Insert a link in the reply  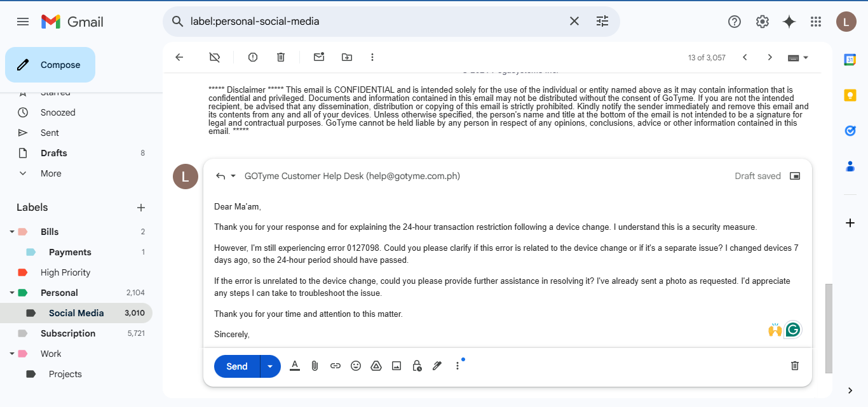(x=336, y=366)
